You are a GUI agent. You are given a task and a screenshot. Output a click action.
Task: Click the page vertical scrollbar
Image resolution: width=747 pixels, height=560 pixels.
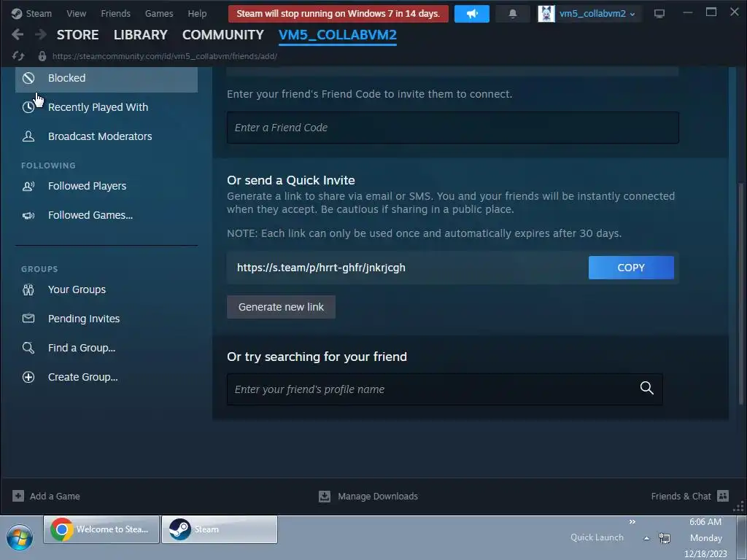click(x=740, y=294)
